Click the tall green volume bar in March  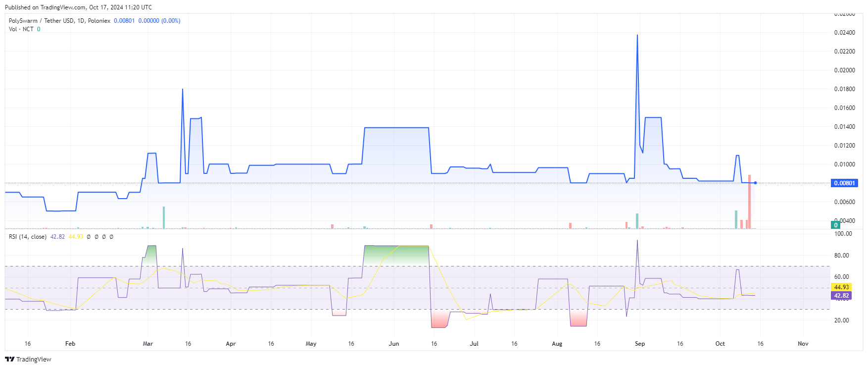point(164,217)
